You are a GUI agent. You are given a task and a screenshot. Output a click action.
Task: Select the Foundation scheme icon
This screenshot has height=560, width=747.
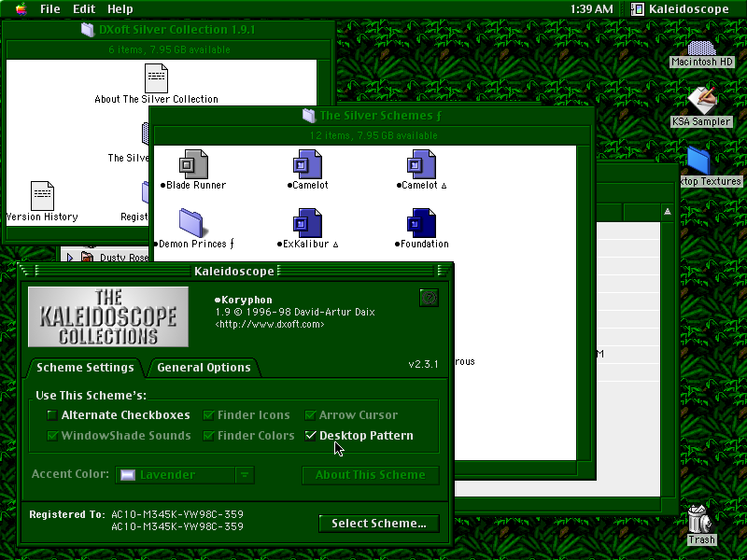(421, 222)
